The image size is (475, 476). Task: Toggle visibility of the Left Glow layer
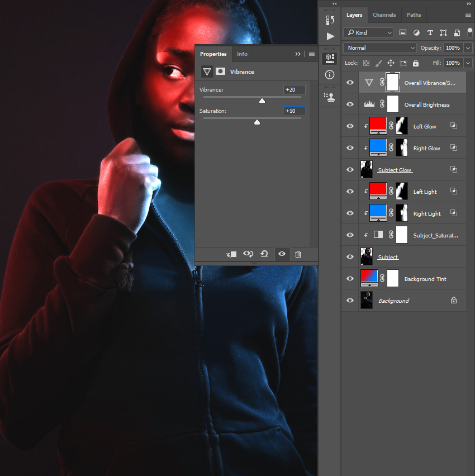click(x=349, y=126)
